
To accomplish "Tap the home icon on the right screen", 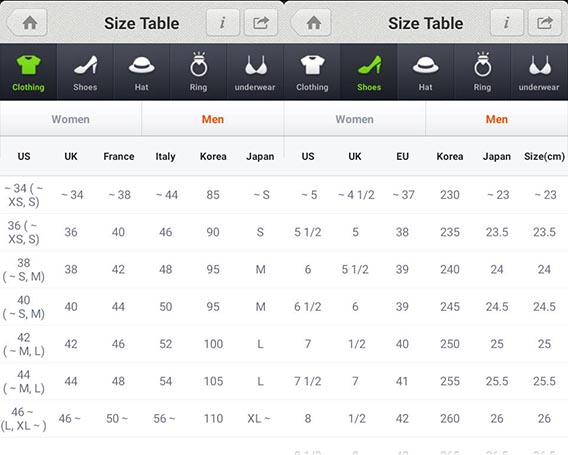I will pos(312,23).
